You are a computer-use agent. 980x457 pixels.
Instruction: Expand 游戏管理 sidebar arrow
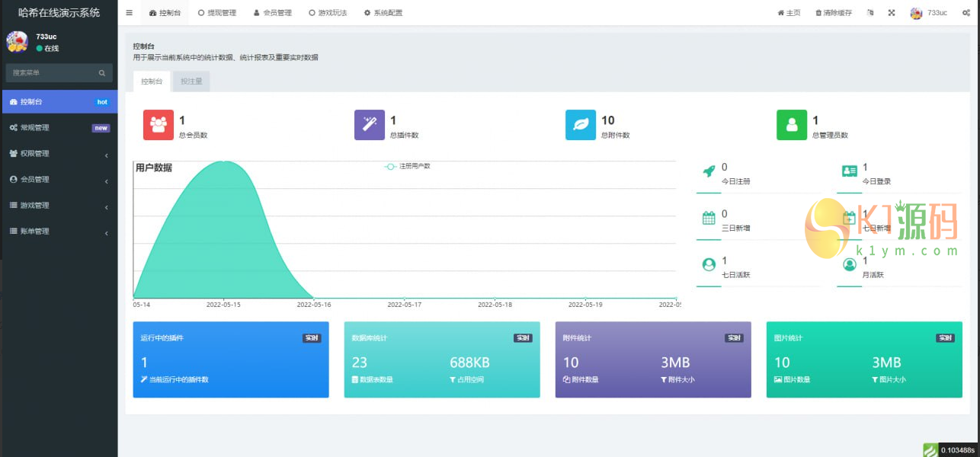point(106,206)
